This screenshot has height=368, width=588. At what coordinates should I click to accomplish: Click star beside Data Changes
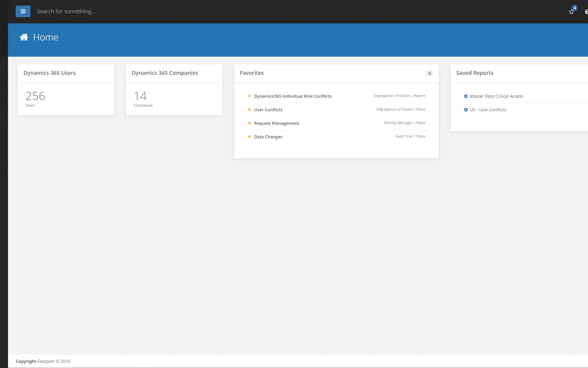click(x=250, y=137)
